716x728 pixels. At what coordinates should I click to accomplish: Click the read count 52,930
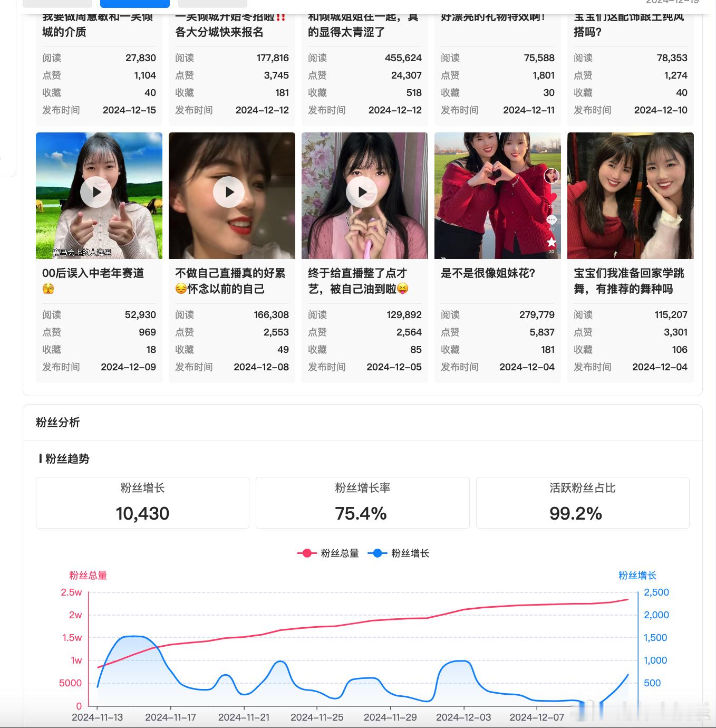point(140,315)
